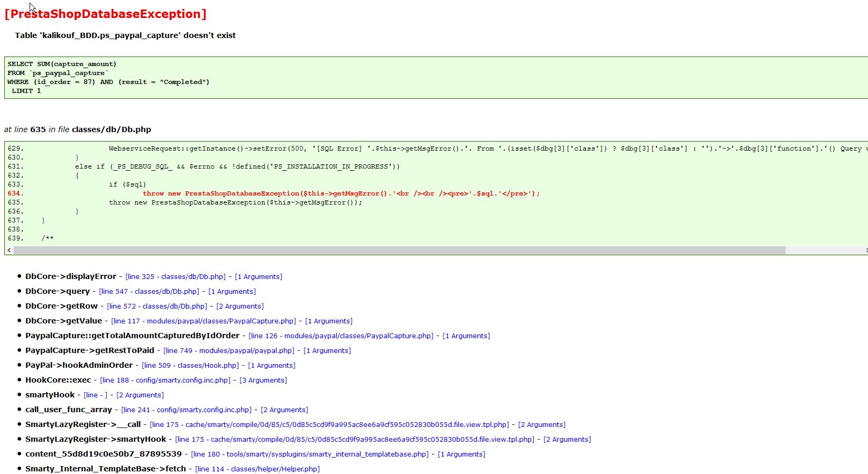
Task: Click the "FROM `ps_paypal_capture`" query line
Action: pos(58,73)
